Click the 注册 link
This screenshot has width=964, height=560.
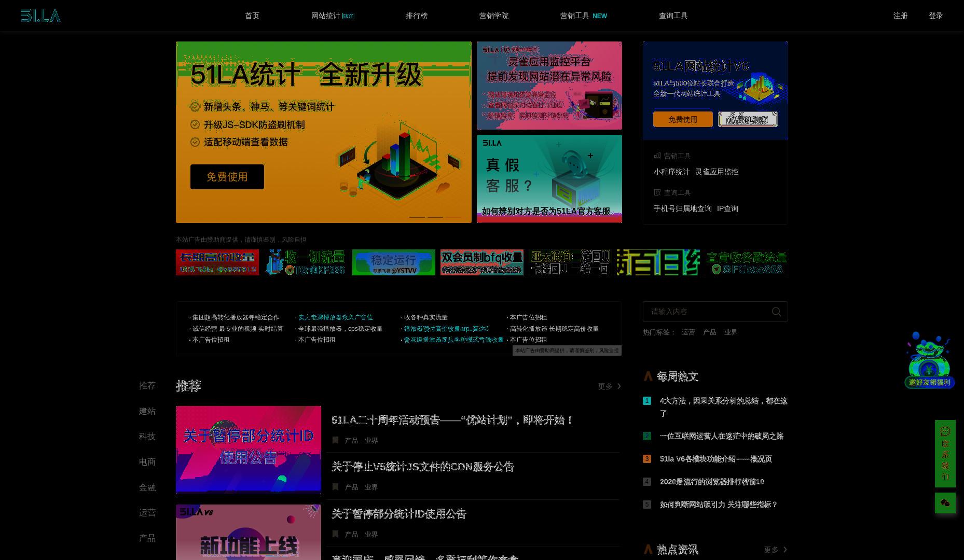point(901,16)
